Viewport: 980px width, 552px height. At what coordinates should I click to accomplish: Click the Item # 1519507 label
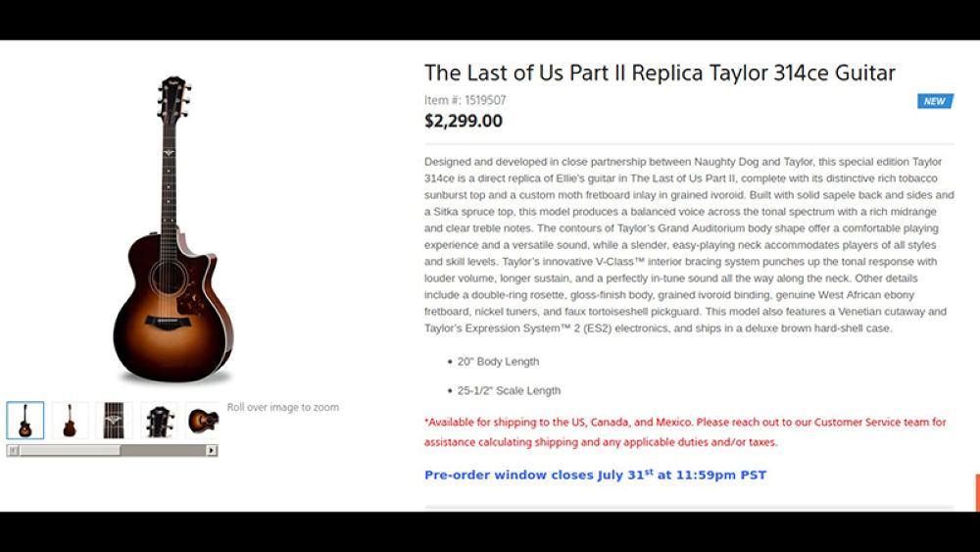click(x=465, y=100)
